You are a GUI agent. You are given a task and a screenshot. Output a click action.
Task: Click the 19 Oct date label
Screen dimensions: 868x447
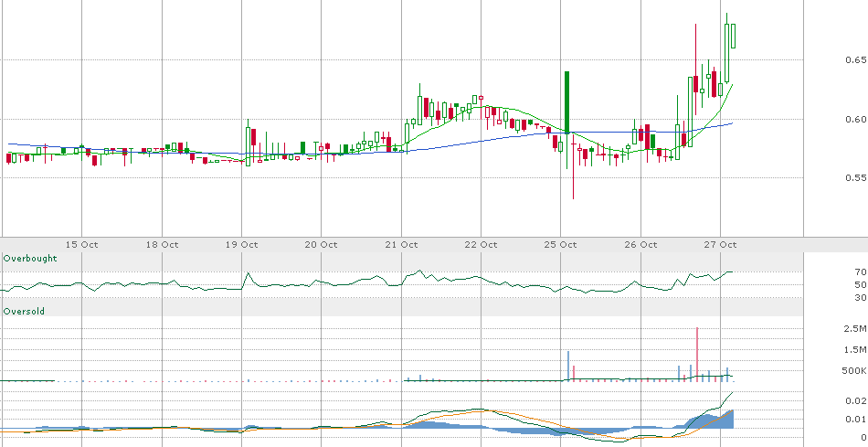tap(242, 245)
